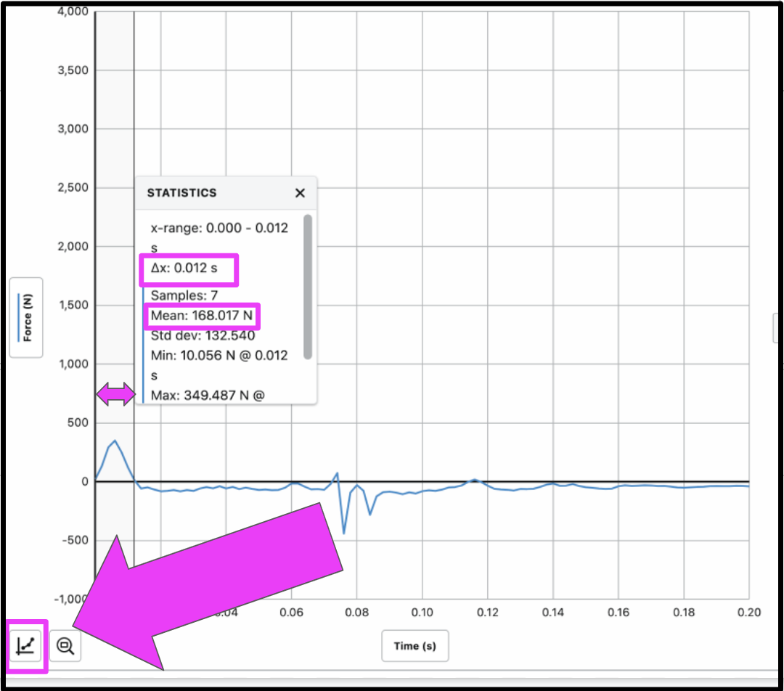Screen dimensions: 784x691
Task: Click the first force peak on the curve
Action: tap(115, 441)
